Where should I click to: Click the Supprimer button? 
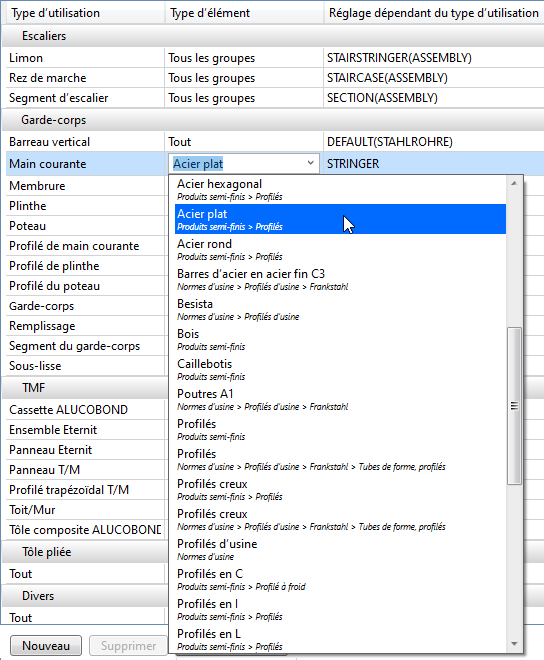click(x=128, y=645)
